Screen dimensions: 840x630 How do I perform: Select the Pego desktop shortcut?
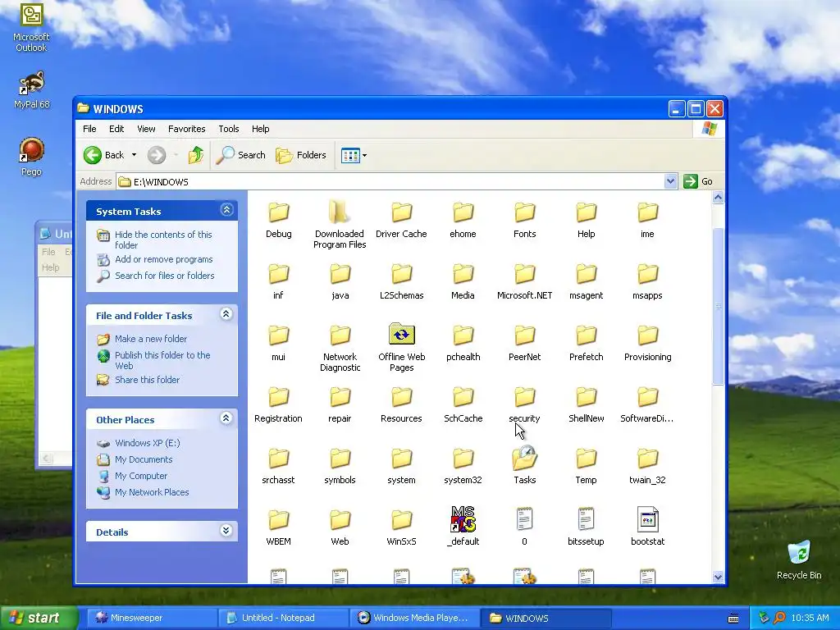31,157
